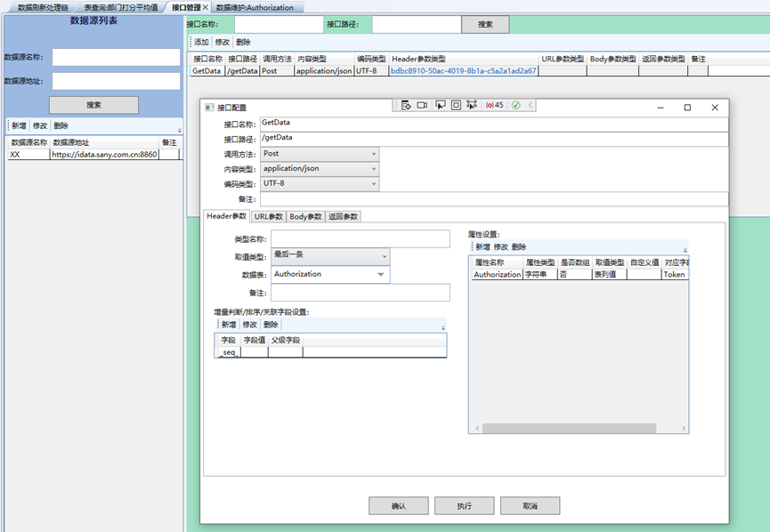Toggle the display layout adorners icon
The height and width of the screenshot is (532, 770).
pyautogui.click(x=456, y=105)
